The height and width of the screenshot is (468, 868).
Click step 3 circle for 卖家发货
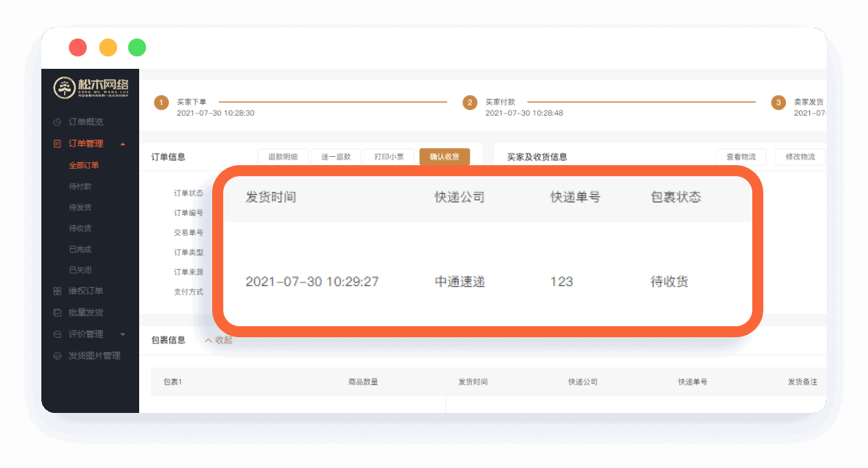click(778, 103)
